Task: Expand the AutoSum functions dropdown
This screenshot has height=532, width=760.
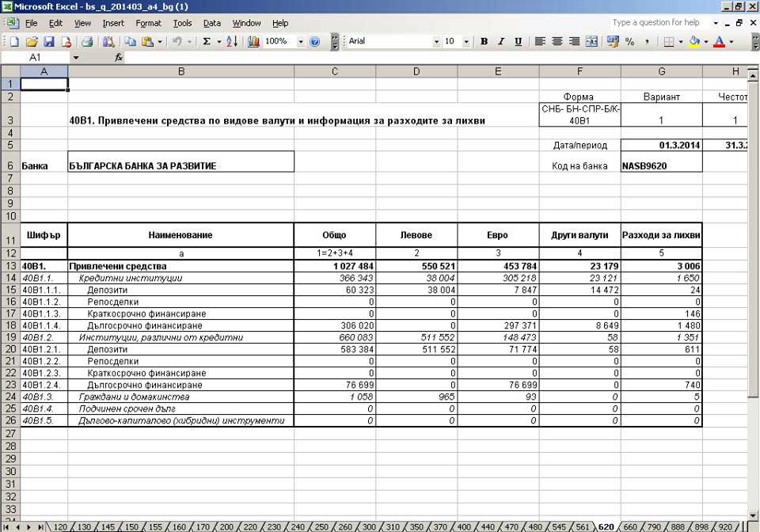Action: [219, 42]
